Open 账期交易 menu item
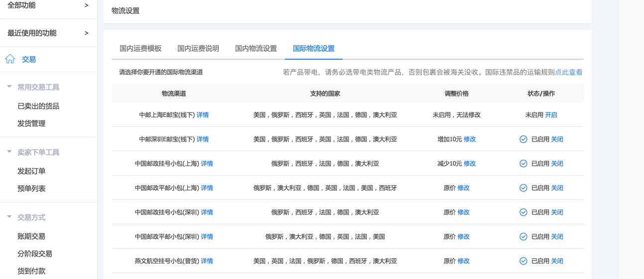Viewport: 644px width, 279px height. [31, 236]
